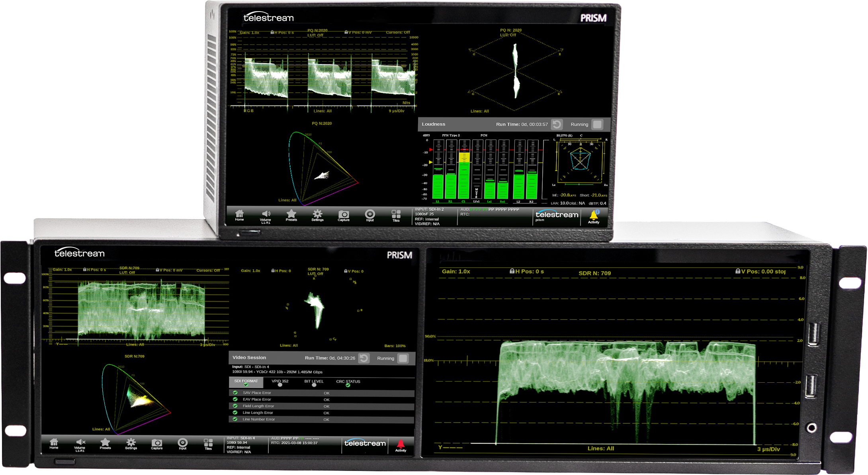Tap '3 µs/Div' on right display

click(768, 449)
